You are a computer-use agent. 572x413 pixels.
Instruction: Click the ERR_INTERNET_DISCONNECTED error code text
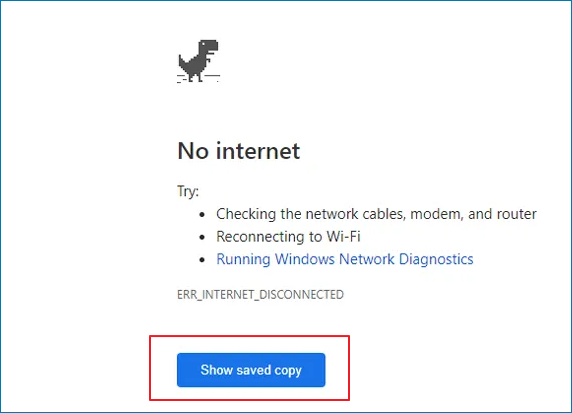pyautogui.click(x=260, y=294)
